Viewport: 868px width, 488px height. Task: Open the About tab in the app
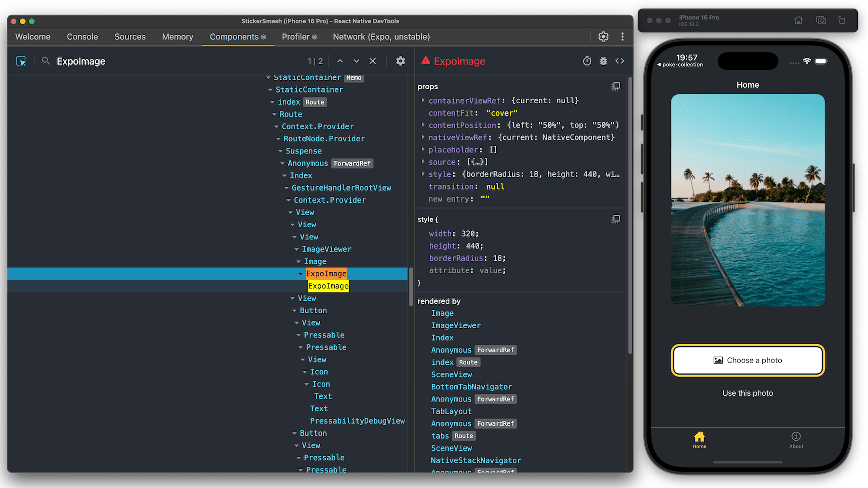(x=796, y=440)
